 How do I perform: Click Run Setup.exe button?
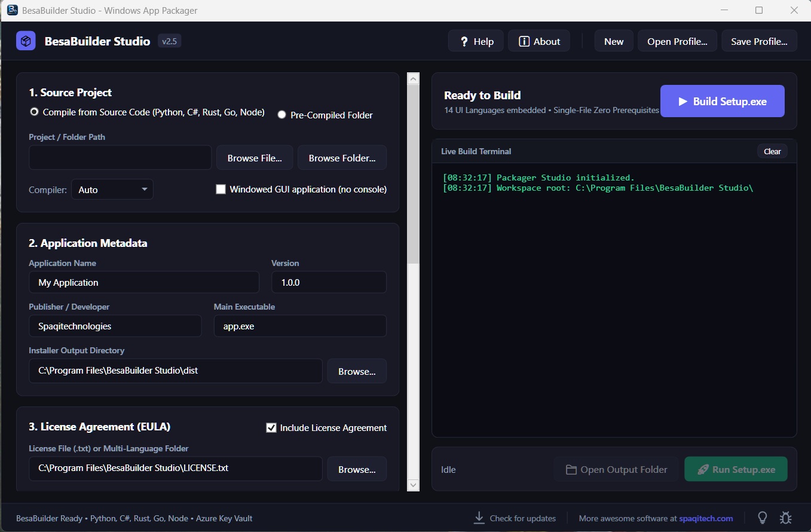click(x=736, y=469)
